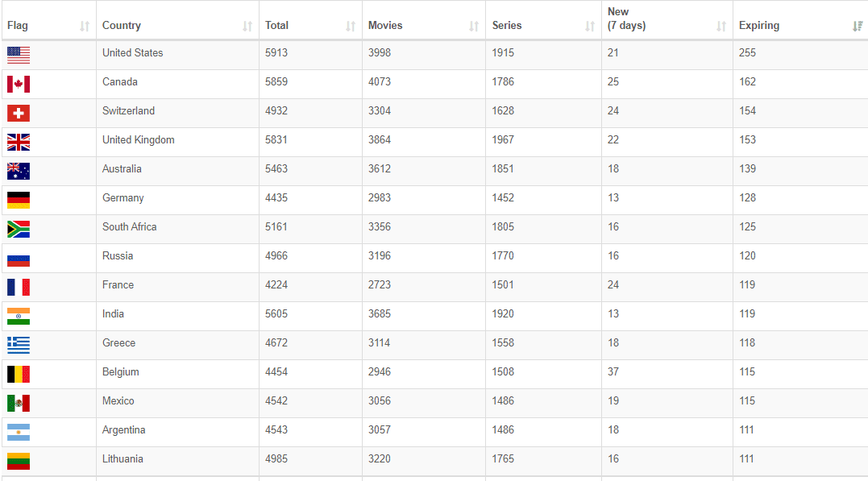This screenshot has width=868, height=481.
Task: Click the Greece flag icon
Action: (x=19, y=345)
